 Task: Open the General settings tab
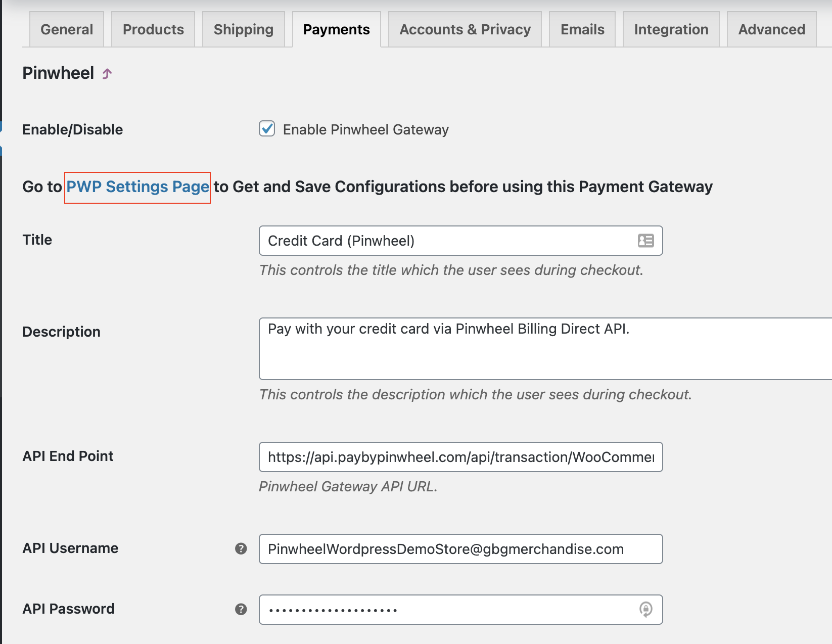[67, 29]
